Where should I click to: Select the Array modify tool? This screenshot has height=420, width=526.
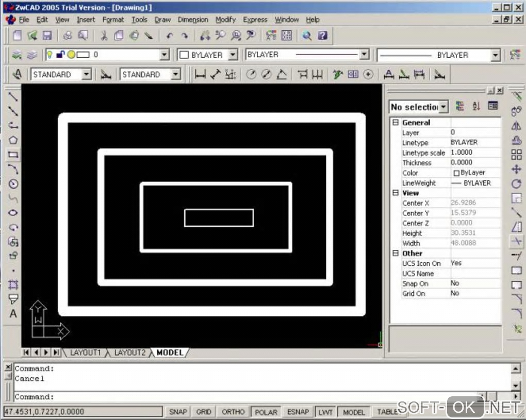516,155
